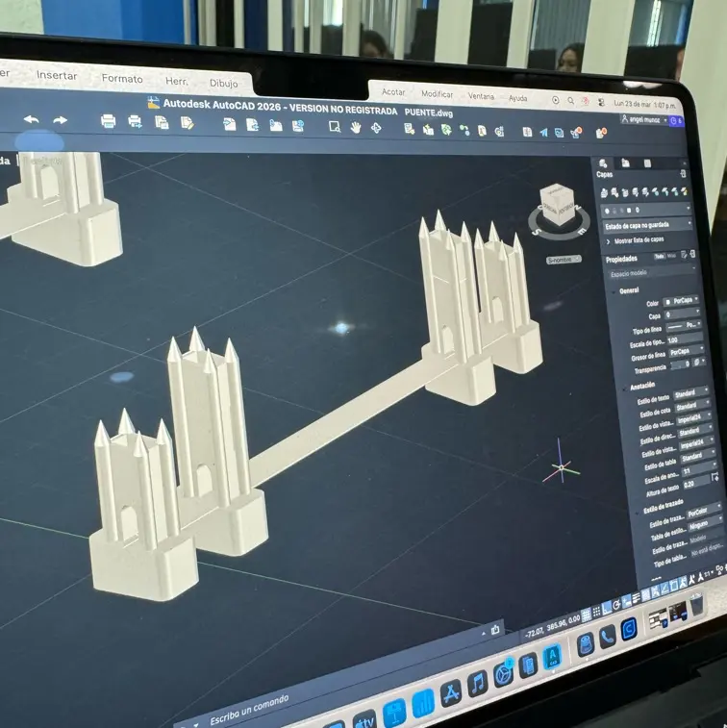Open the Estilo de cota dropdown
Image resolution: width=727 pixels, height=728 pixels.
692,406
